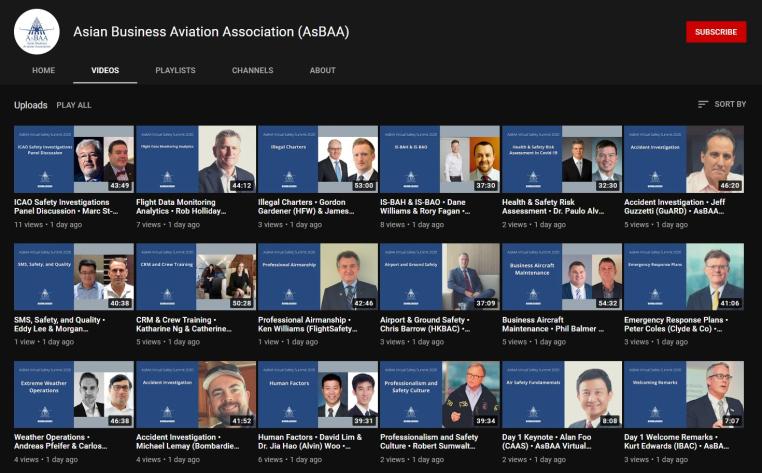The image size is (762, 473).
Task: Click the AsBAA channel avatar logo
Action: point(36,31)
